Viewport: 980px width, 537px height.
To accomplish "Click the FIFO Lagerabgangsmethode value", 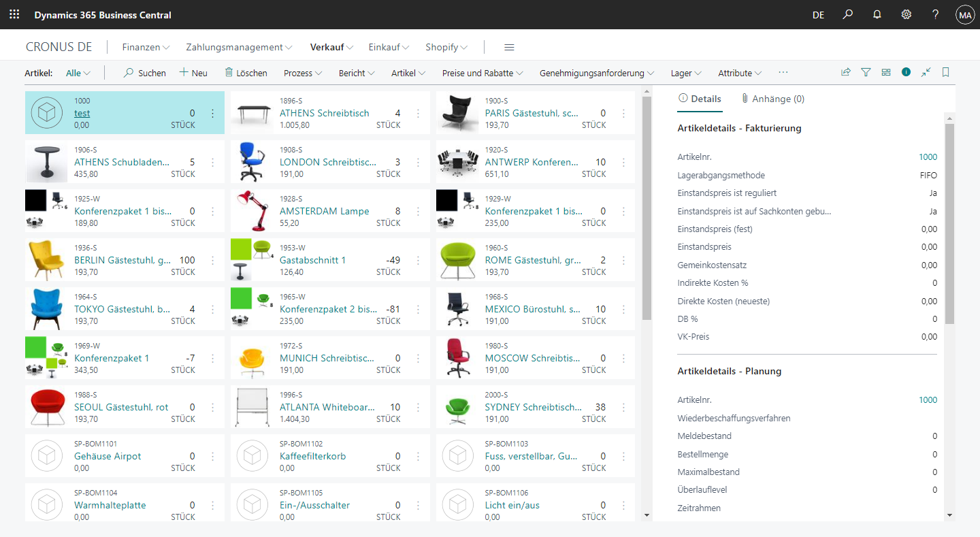I will [x=928, y=175].
